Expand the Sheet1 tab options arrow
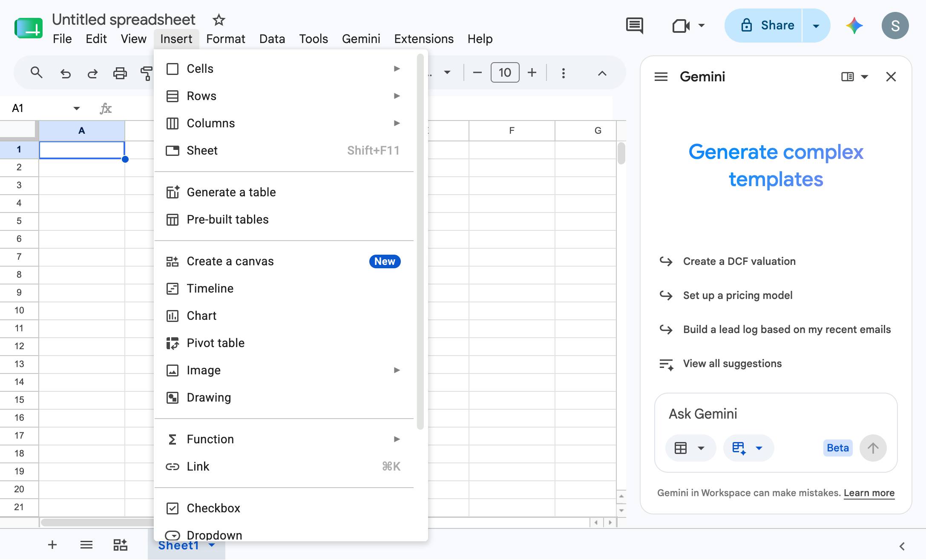Viewport: 926px width, 560px height. (212, 545)
